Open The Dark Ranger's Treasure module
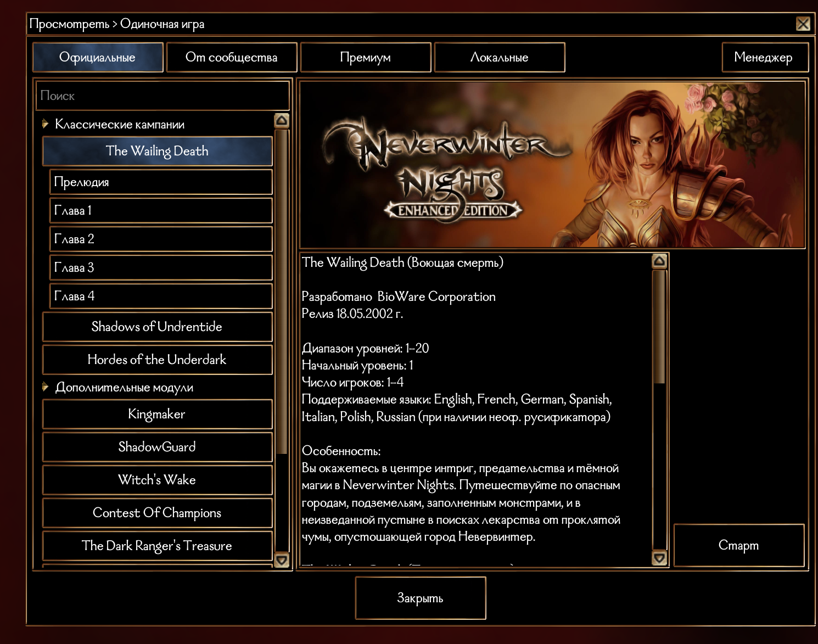This screenshot has width=818, height=644. tap(158, 546)
